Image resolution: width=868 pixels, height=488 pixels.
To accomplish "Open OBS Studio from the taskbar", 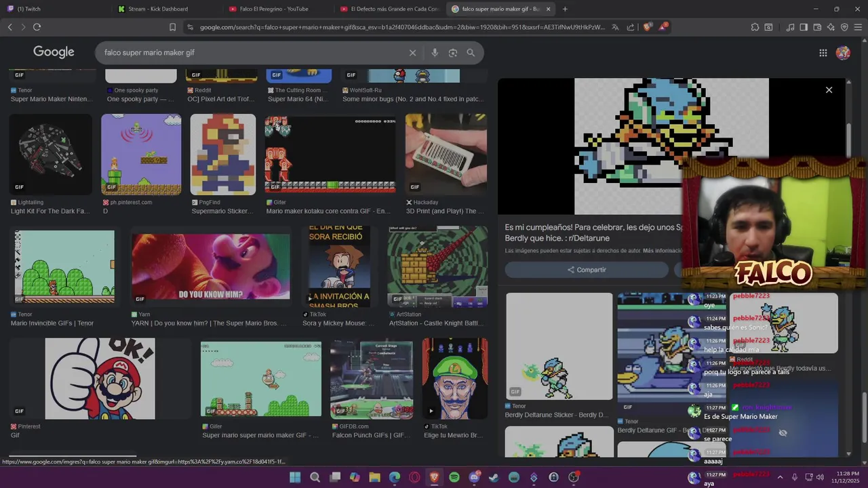I will 574,477.
